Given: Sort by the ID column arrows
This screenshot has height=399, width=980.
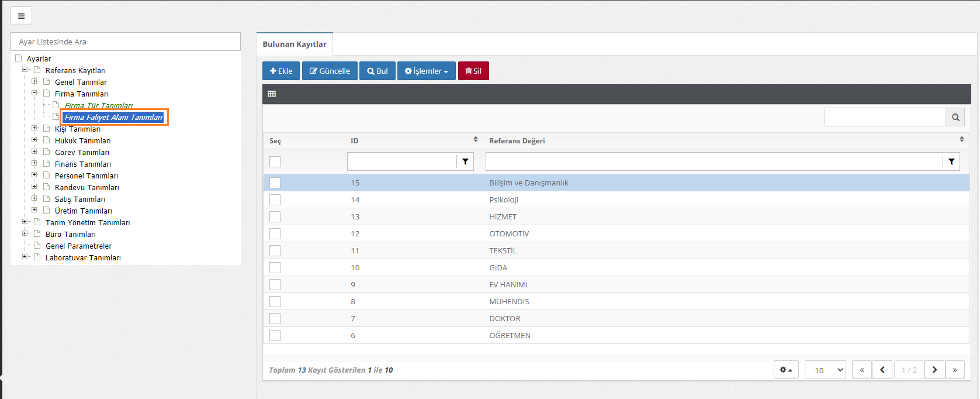Looking at the screenshot, I should click(x=475, y=140).
